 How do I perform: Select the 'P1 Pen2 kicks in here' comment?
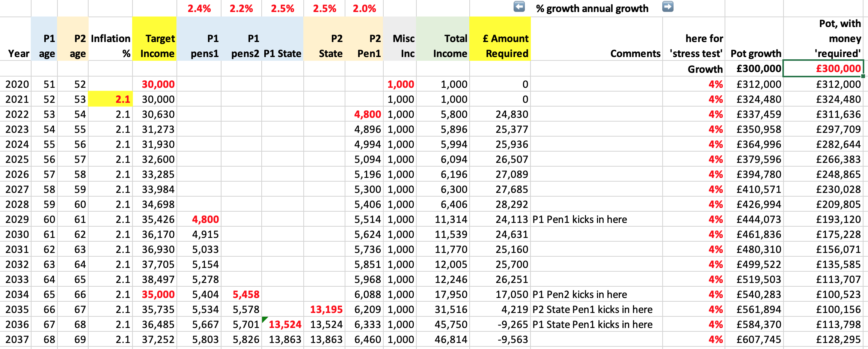point(580,294)
